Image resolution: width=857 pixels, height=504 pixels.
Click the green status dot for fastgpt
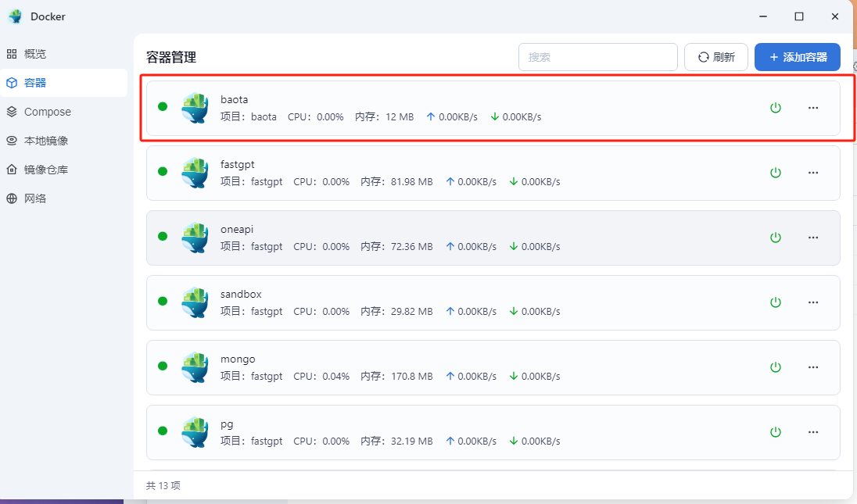tap(163, 171)
